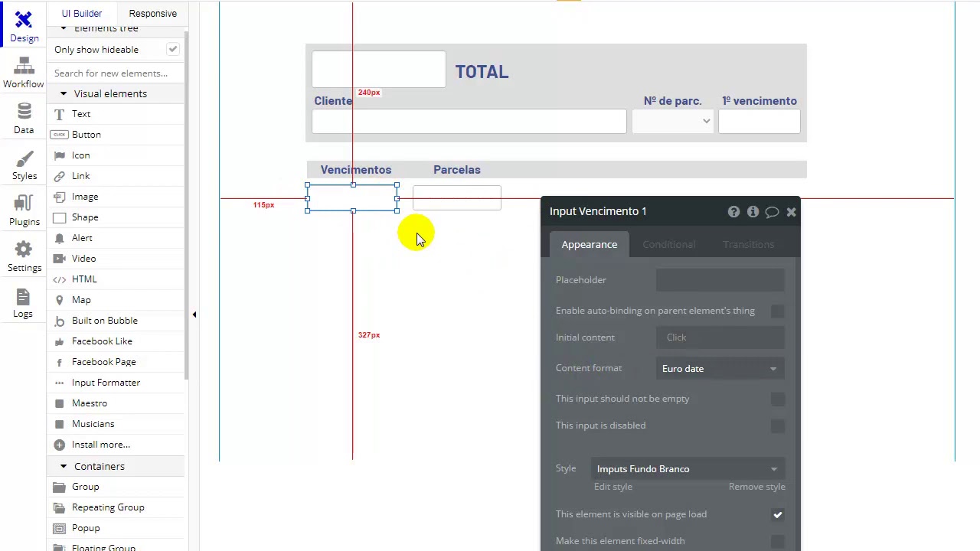Open the Workflow section
980x551 pixels.
coord(24,73)
